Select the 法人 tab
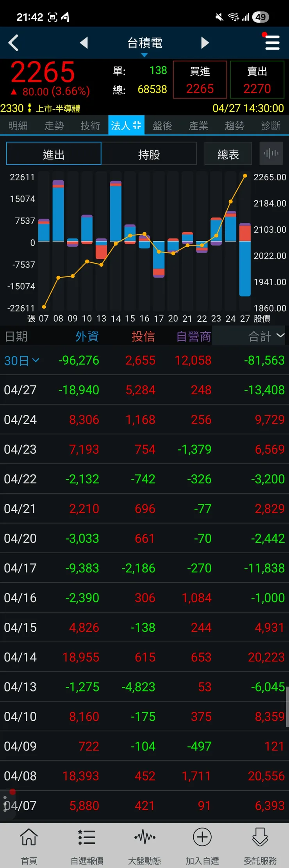This screenshot has width=289, height=868. tap(126, 125)
